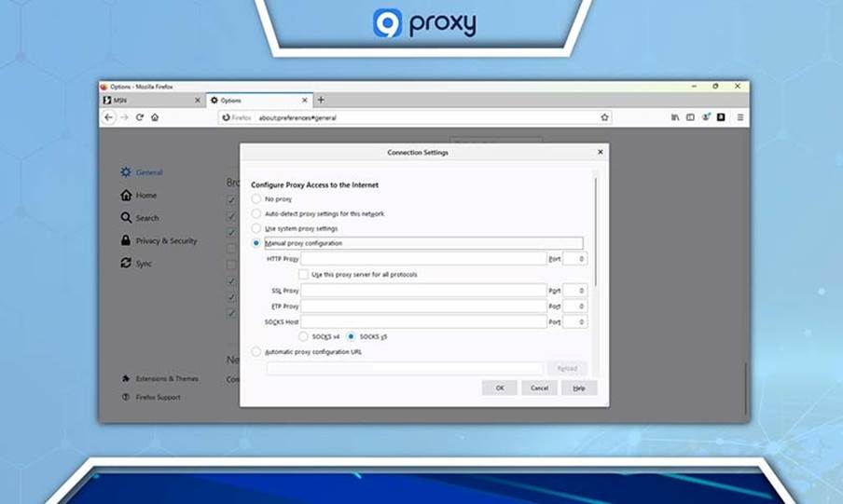Click the HTTP Proxy Port field
Viewport: 843px width, 504px height.
(x=574, y=258)
